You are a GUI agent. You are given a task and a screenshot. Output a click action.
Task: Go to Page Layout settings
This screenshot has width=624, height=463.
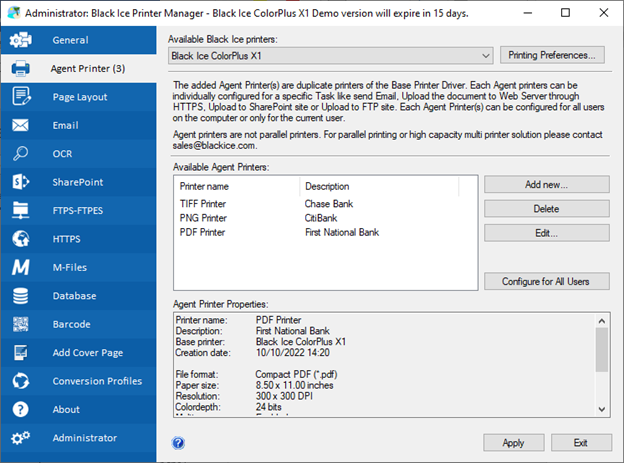78,97
